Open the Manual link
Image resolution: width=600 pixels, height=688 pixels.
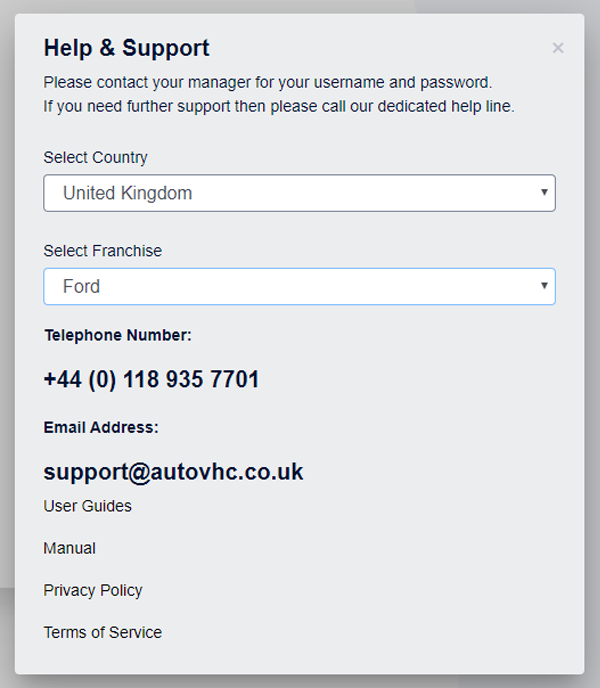(70, 548)
